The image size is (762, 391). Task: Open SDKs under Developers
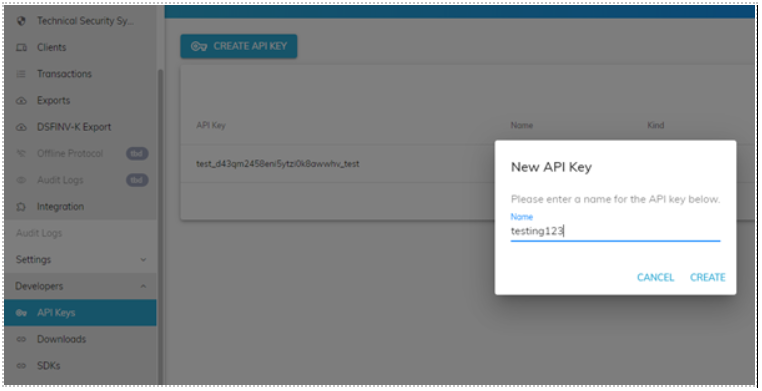click(x=80, y=365)
